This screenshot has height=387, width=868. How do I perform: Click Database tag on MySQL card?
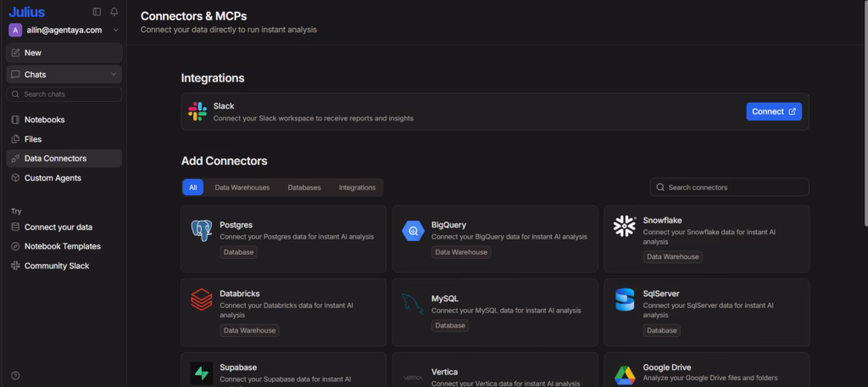click(450, 325)
